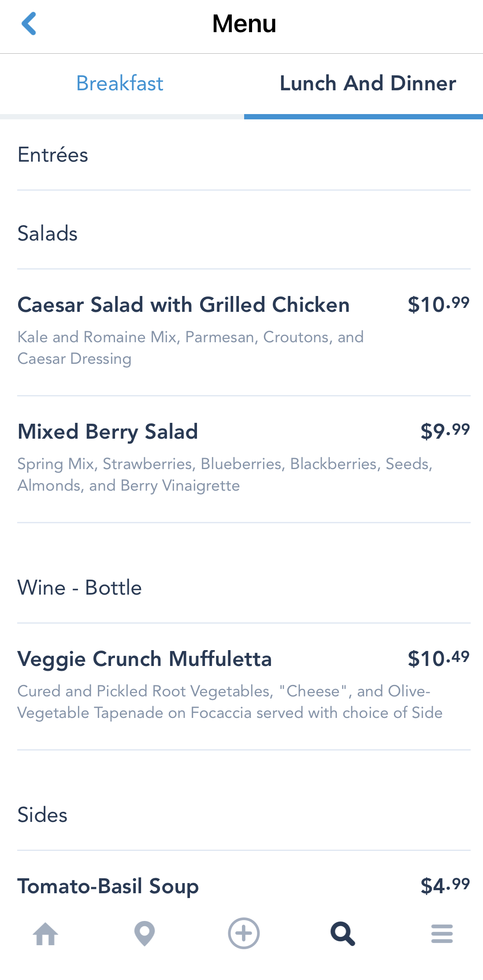
Task: Tap the $10.99 Caesar Salad price
Action: pyautogui.click(x=438, y=305)
